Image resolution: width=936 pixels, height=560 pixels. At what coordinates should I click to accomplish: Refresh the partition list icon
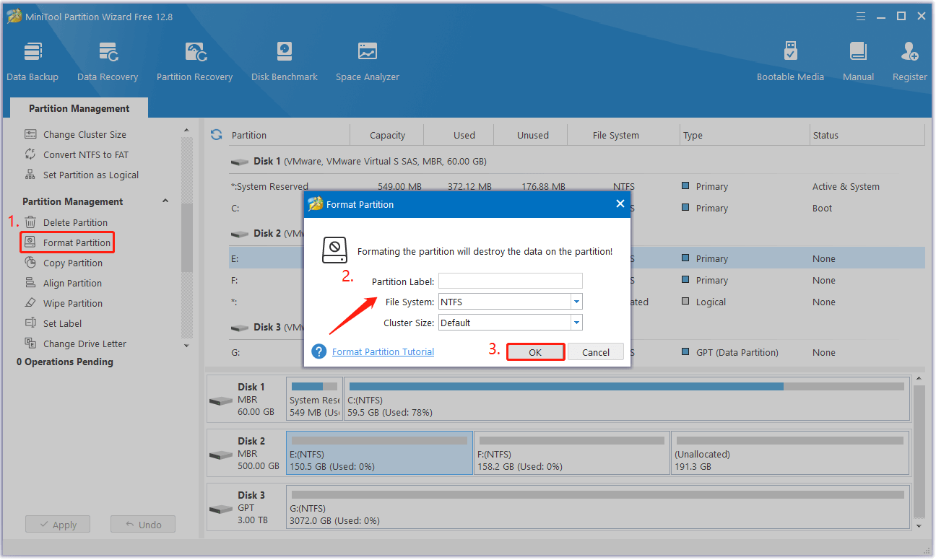click(216, 135)
